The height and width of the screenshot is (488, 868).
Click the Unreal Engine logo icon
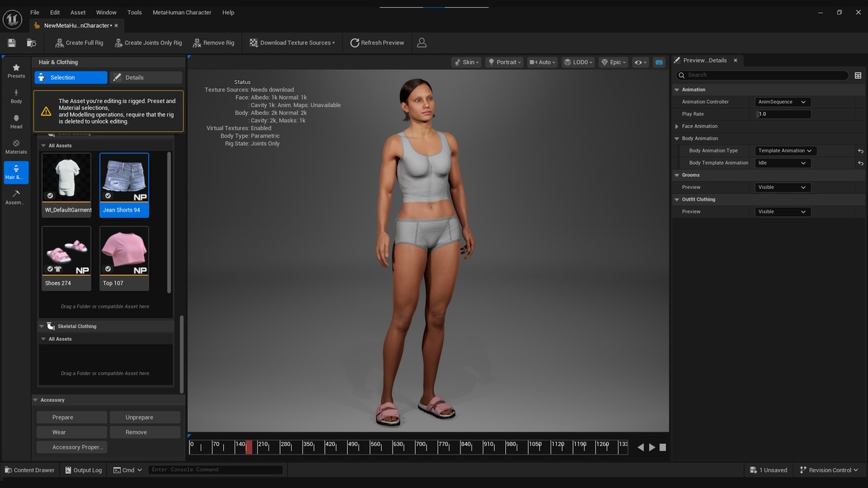click(x=12, y=19)
